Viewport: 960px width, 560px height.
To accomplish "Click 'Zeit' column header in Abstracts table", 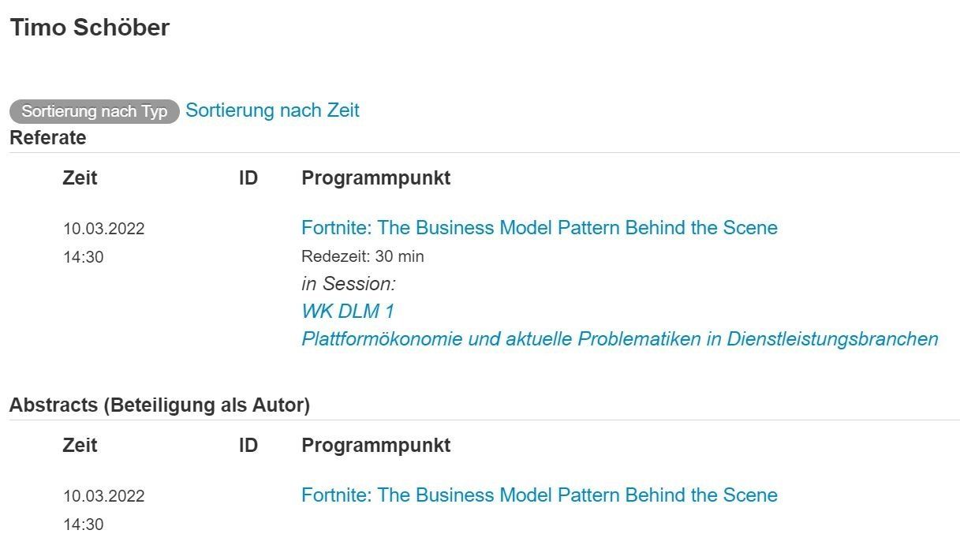I will [80, 446].
